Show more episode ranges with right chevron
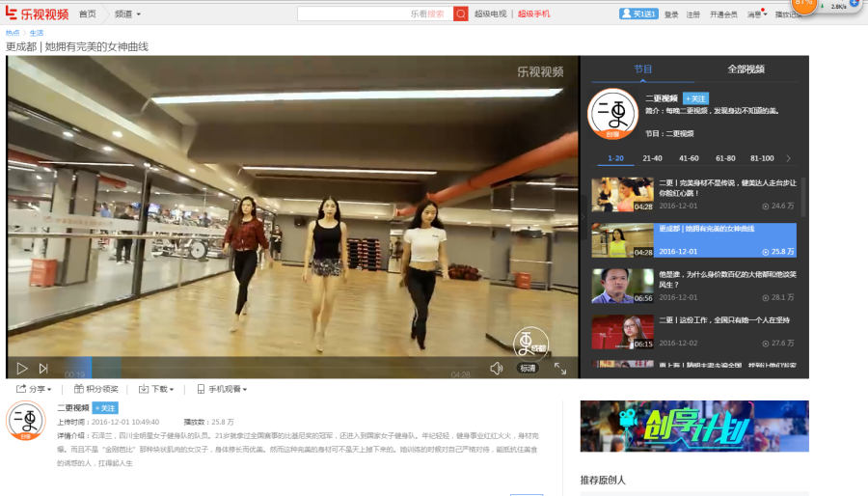Screen dimensions: 868x496 [788, 158]
